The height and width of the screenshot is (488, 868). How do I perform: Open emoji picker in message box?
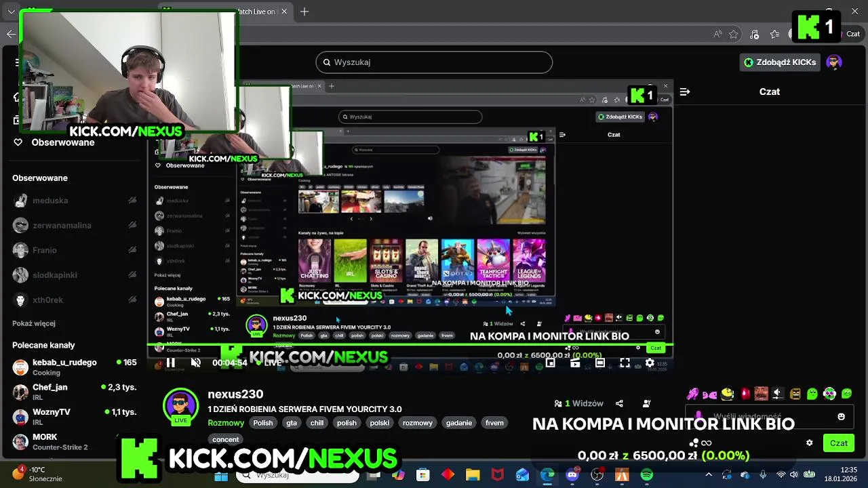[x=842, y=416]
